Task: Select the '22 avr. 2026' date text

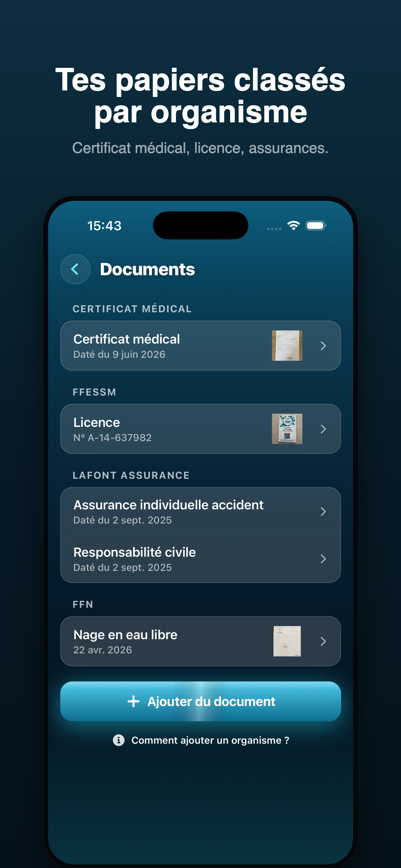Action: tap(103, 650)
